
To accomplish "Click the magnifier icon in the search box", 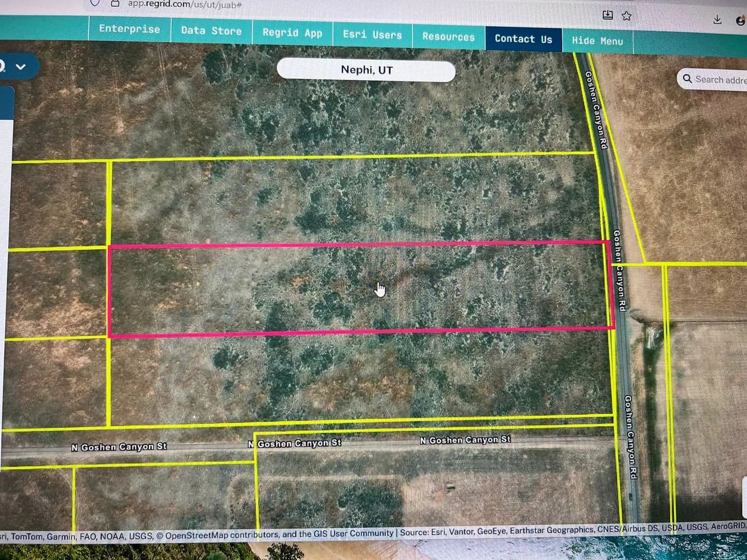I will [687, 79].
